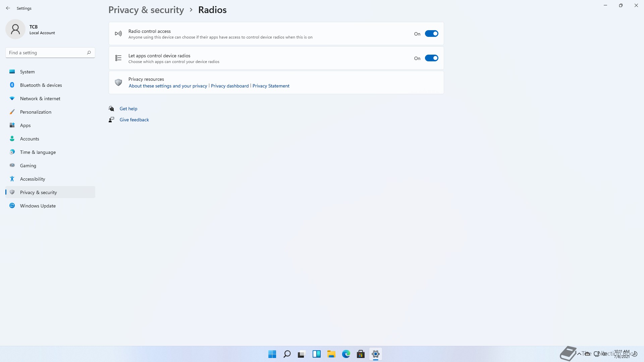Open the Windows Start menu

coord(272,354)
